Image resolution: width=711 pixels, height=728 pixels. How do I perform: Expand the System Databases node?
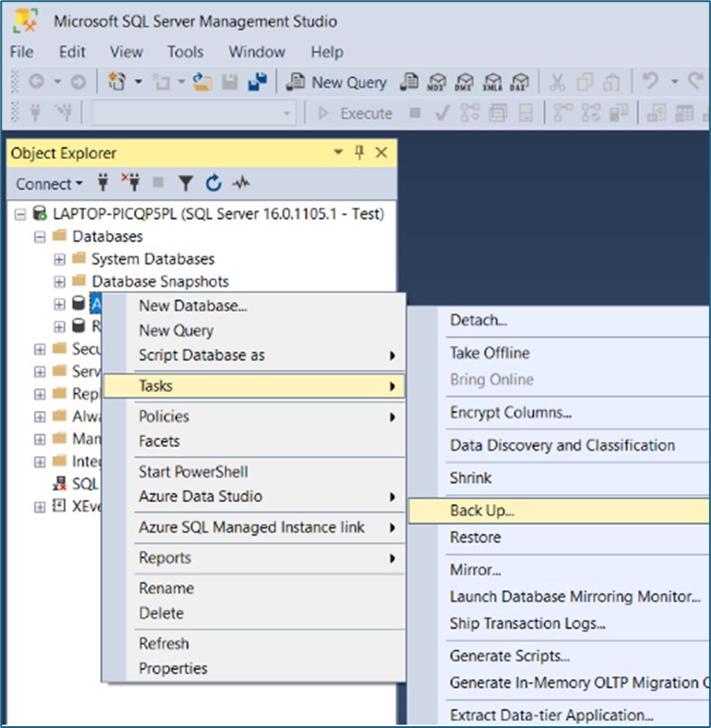59,258
